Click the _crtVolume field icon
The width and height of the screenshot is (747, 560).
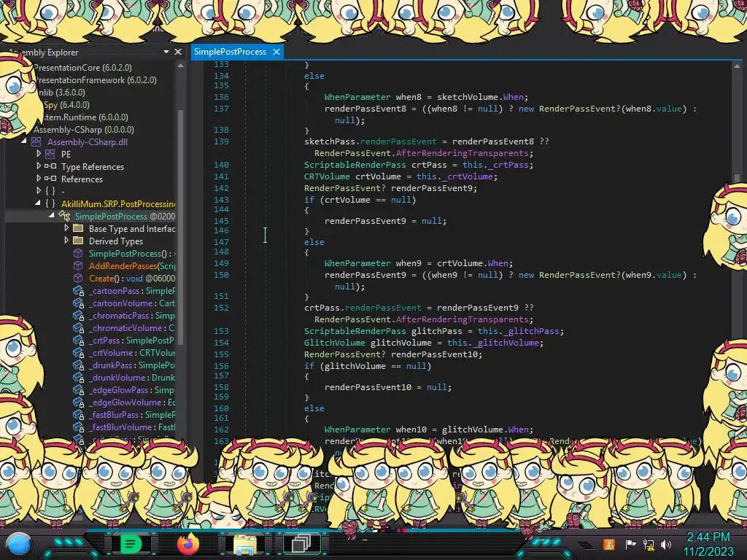coord(79,352)
